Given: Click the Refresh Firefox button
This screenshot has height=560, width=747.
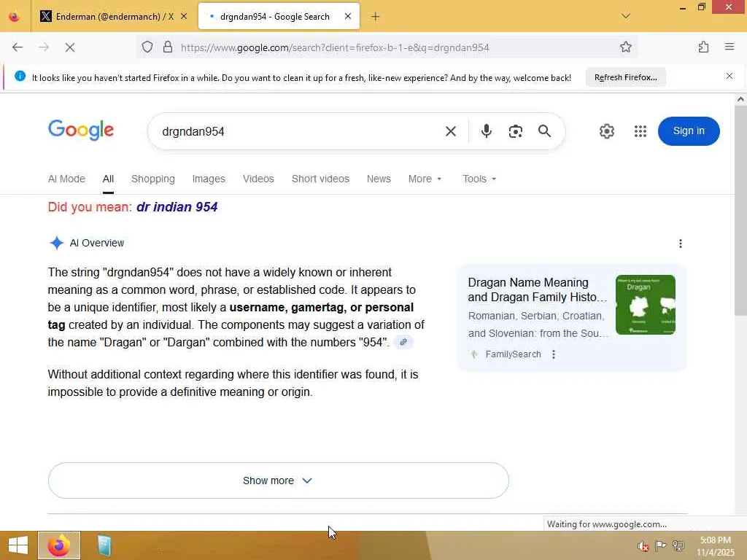Looking at the screenshot, I should [625, 77].
